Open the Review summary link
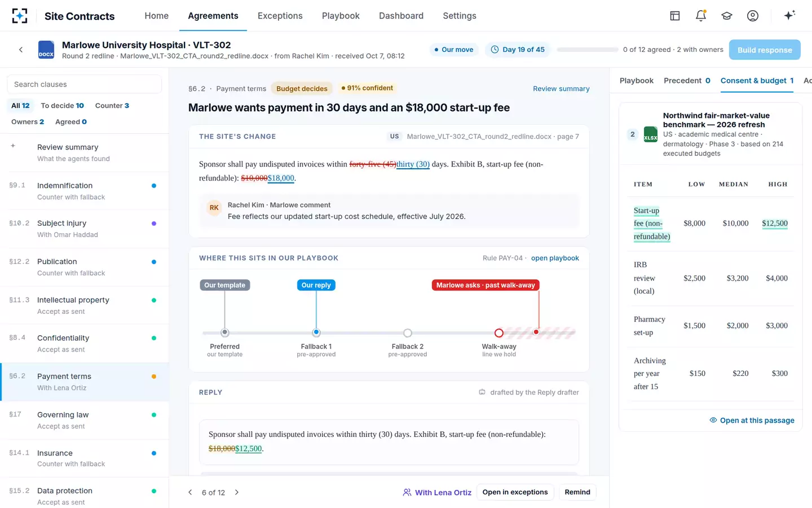The height and width of the screenshot is (508, 812). 561,89
